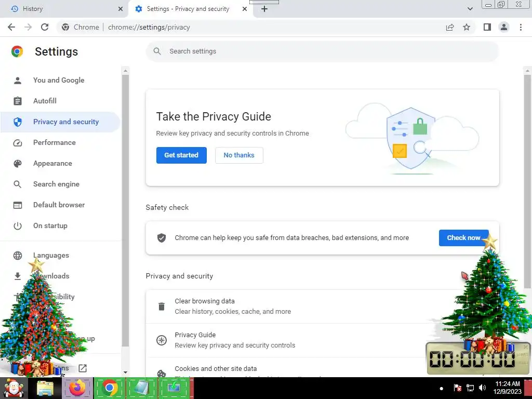Open the Chrome profile avatar

(504, 27)
